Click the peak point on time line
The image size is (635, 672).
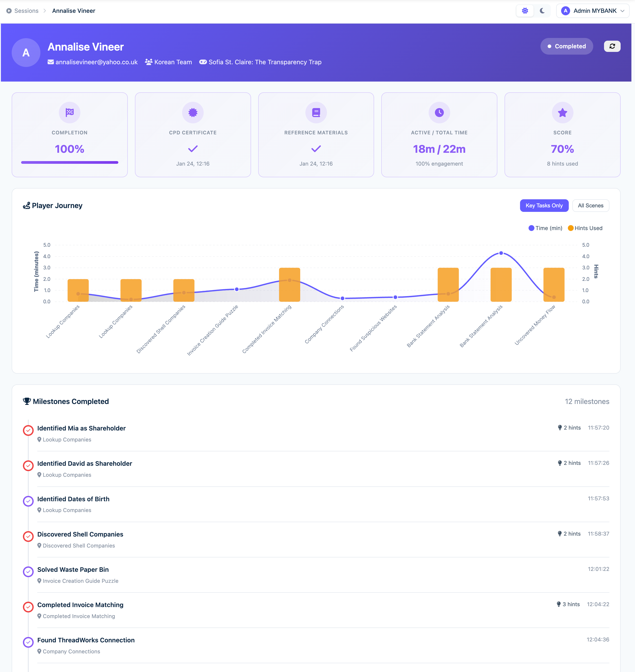[x=501, y=253]
